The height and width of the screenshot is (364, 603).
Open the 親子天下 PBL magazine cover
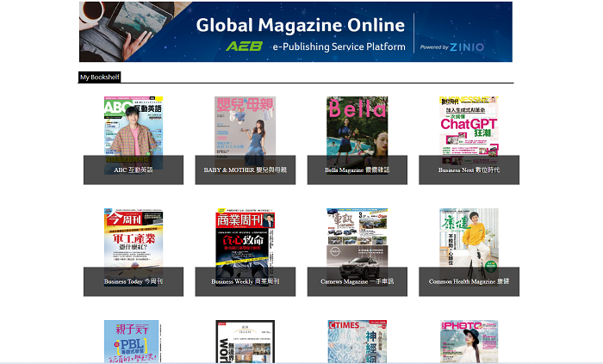[x=132, y=341]
